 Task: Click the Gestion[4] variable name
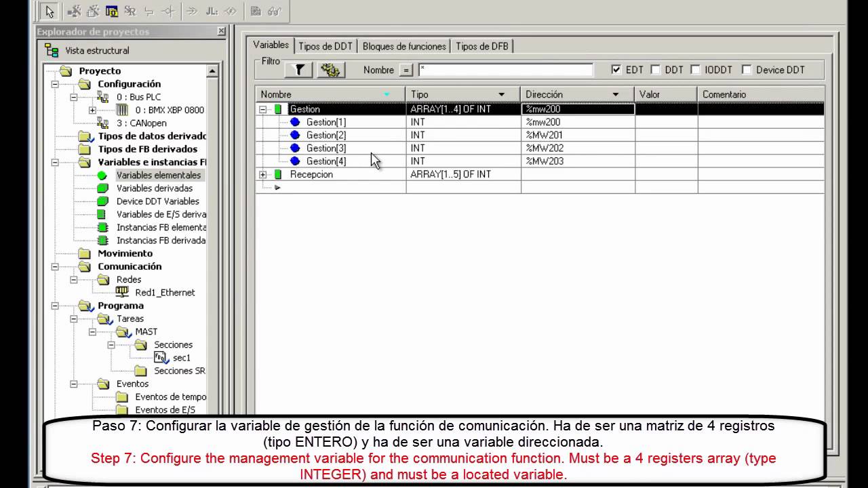click(326, 161)
